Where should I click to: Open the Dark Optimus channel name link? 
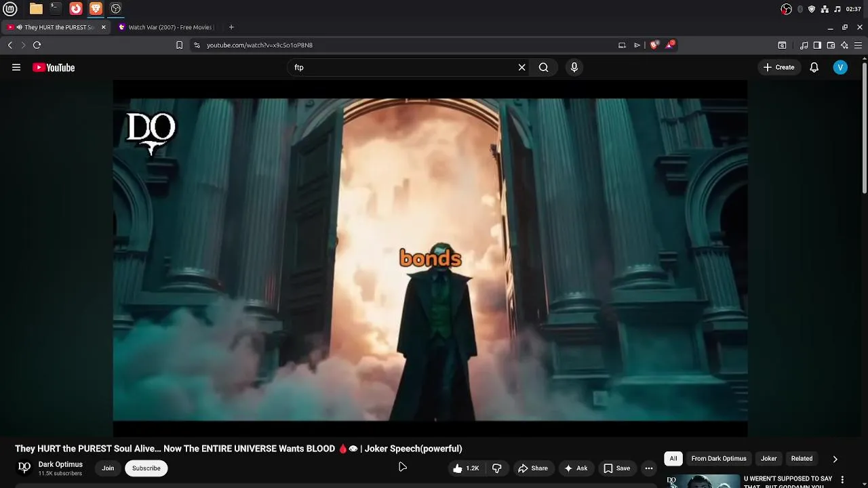60,464
